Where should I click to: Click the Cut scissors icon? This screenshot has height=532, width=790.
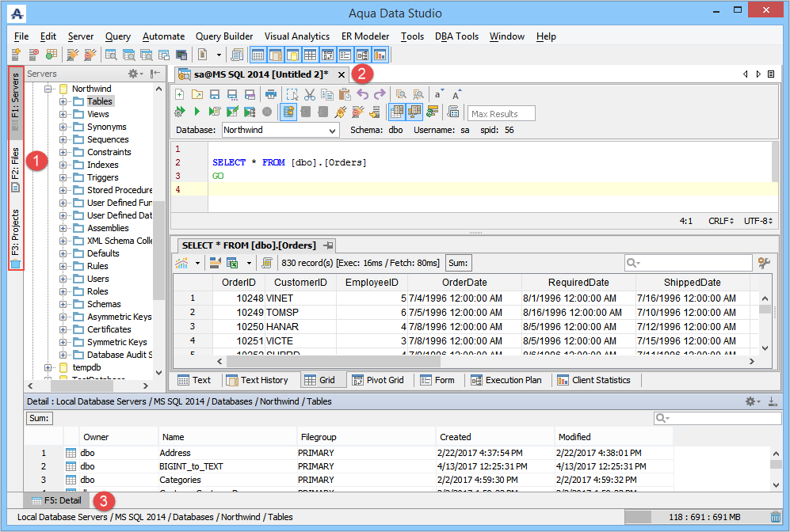tap(309, 94)
